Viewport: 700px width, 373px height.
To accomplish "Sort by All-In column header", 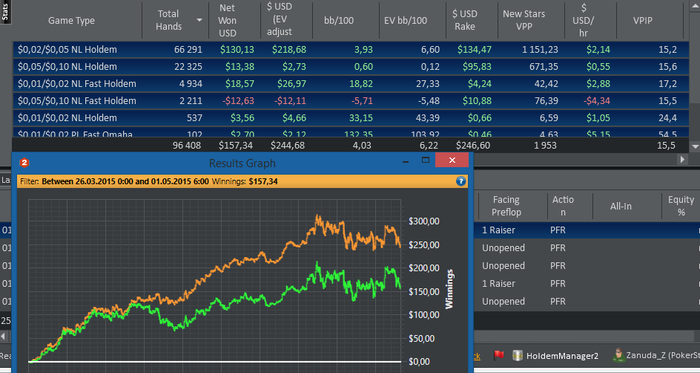I will click(x=621, y=206).
